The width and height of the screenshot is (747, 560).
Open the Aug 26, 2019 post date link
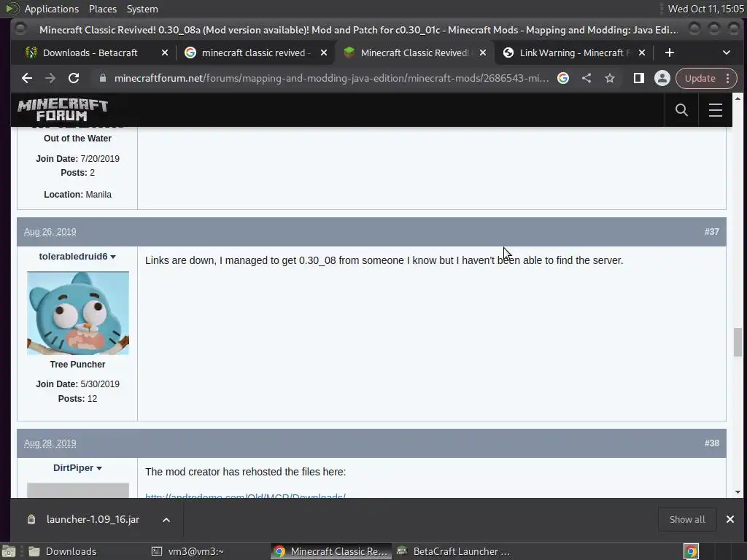click(x=50, y=232)
